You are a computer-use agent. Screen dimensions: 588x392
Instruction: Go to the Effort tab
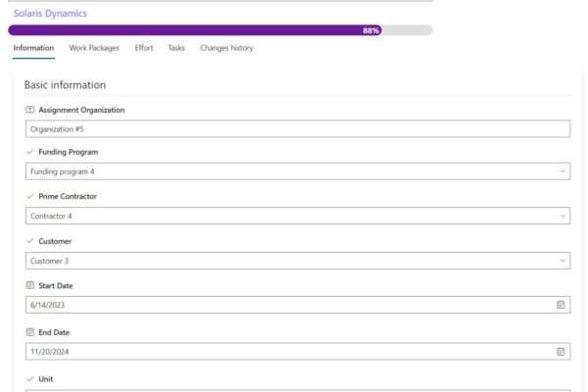point(144,48)
